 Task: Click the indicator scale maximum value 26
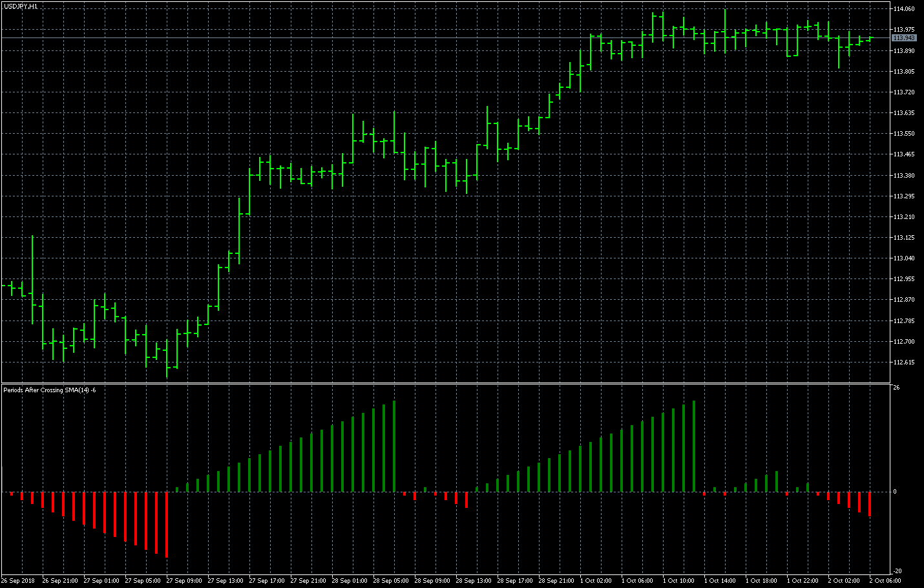pos(896,388)
